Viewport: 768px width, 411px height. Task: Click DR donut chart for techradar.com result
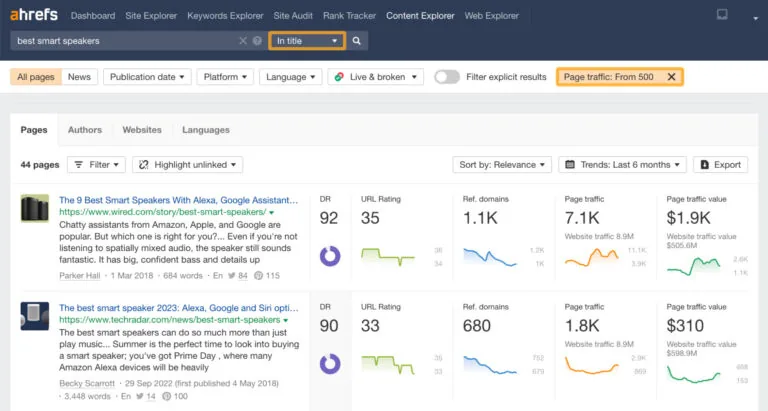click(x=330, y=363)
